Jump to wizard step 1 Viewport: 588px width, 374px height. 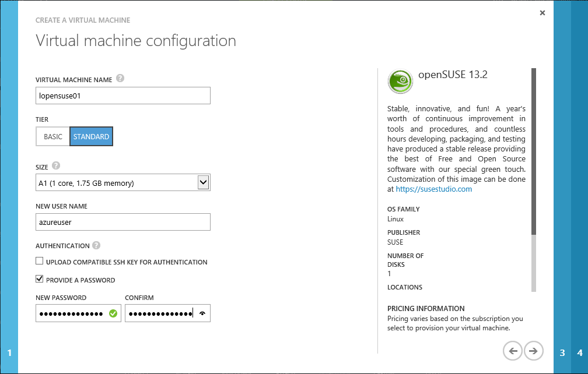[9, 352]
